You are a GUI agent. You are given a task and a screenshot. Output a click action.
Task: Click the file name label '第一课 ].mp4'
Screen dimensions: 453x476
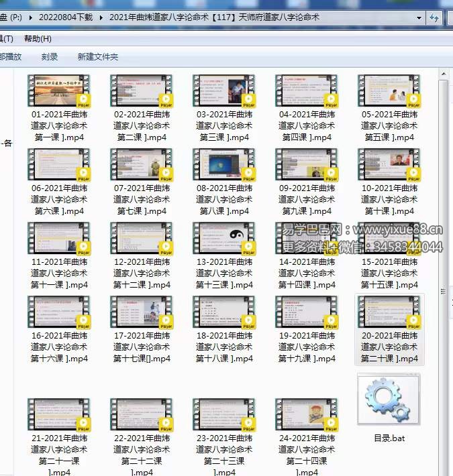(x=59, y=137)
